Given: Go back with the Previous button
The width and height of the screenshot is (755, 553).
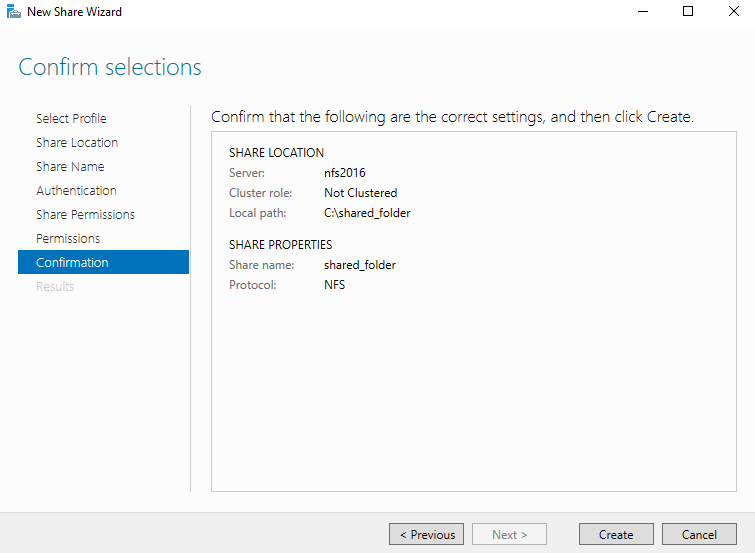Looking at the screenshot, I should coord(427,535).
